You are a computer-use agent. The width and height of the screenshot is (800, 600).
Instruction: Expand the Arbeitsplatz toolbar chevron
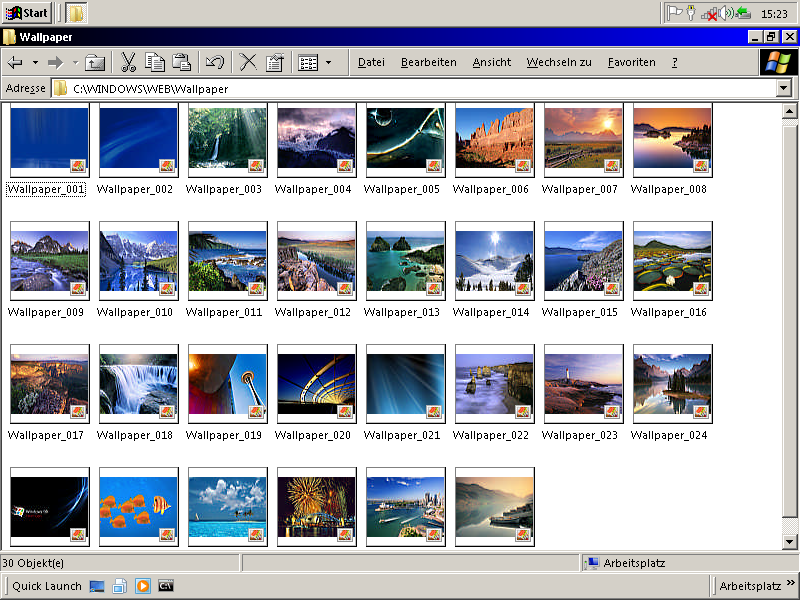789,584
